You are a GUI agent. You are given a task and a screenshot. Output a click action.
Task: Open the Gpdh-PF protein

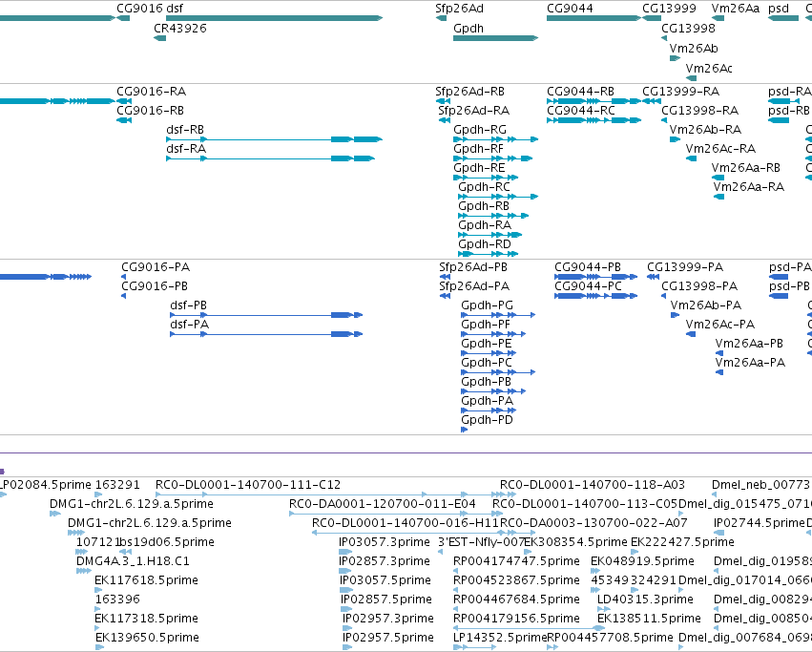[486, 325]
